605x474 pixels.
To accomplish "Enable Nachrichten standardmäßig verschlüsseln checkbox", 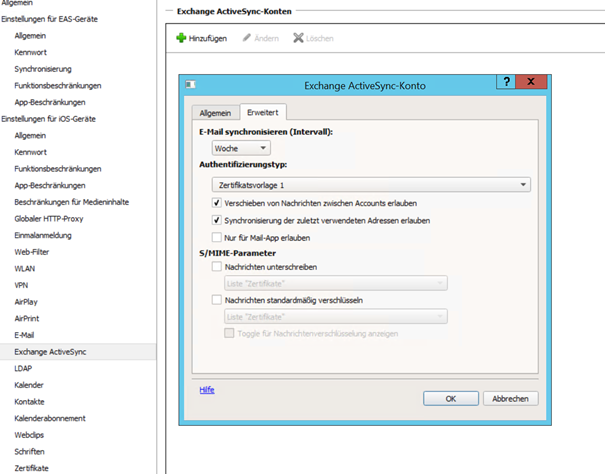I will click(x=216, y=300).
